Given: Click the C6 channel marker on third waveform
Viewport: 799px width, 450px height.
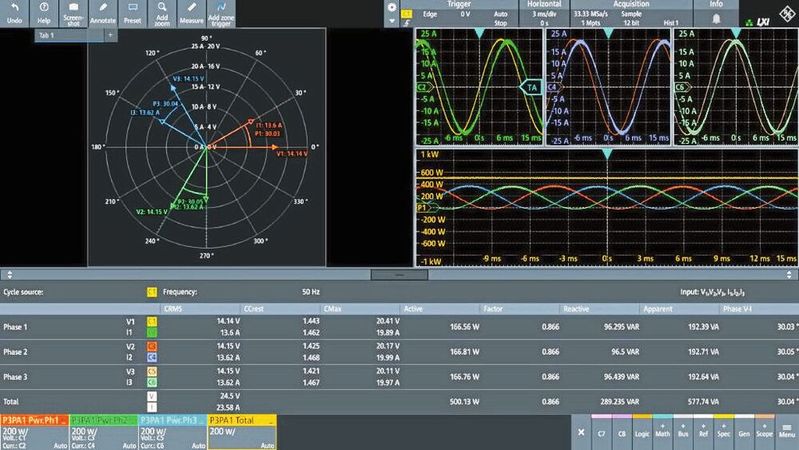Looking at the screenshot, I should 681,87.
